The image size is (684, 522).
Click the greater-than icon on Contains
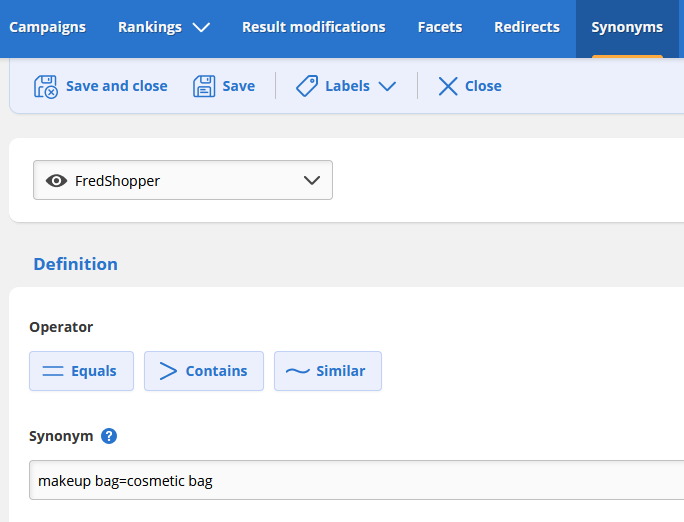pyautogui.click(x=168, y=371)
